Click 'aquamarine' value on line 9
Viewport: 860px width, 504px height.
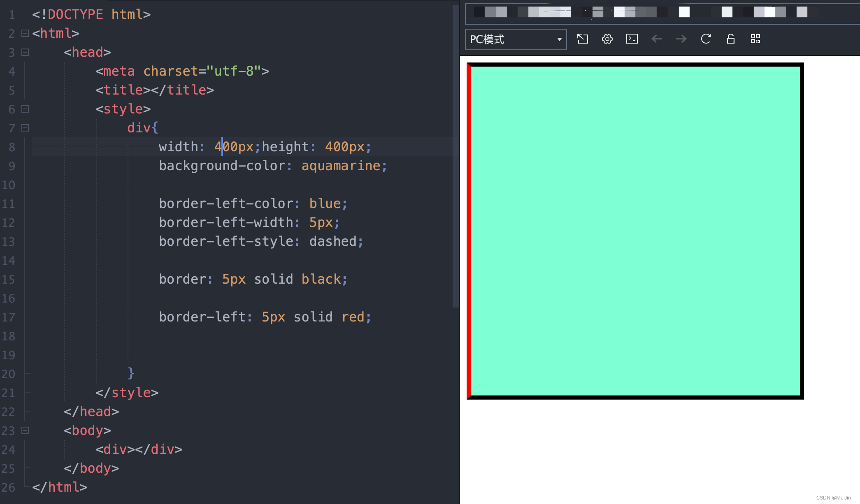point(341,166)
